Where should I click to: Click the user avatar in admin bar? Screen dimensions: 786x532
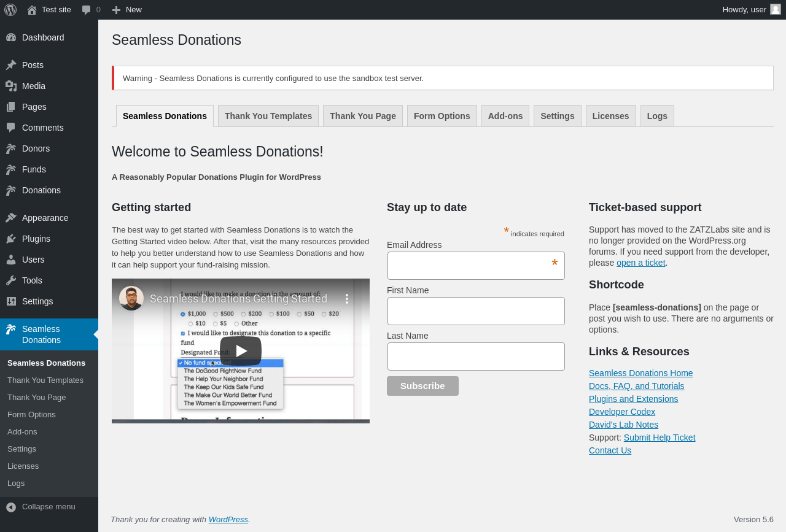click(x=776, y=9)
